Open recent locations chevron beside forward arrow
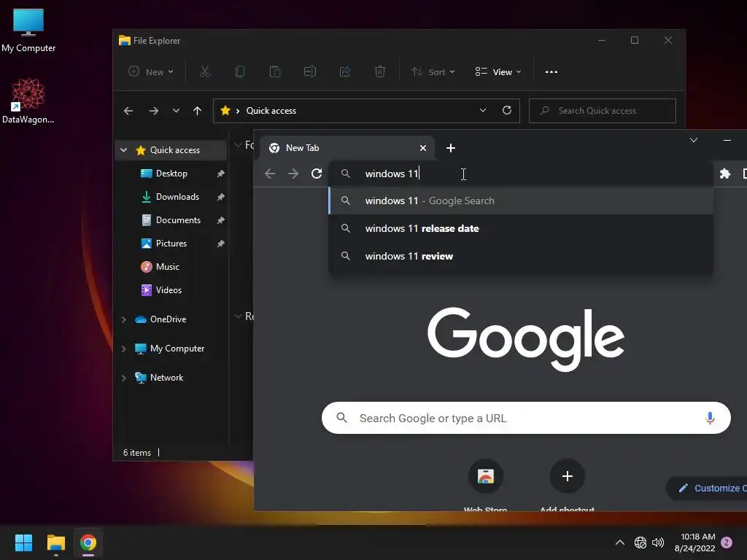747x560 pixels. pos(176,111)
